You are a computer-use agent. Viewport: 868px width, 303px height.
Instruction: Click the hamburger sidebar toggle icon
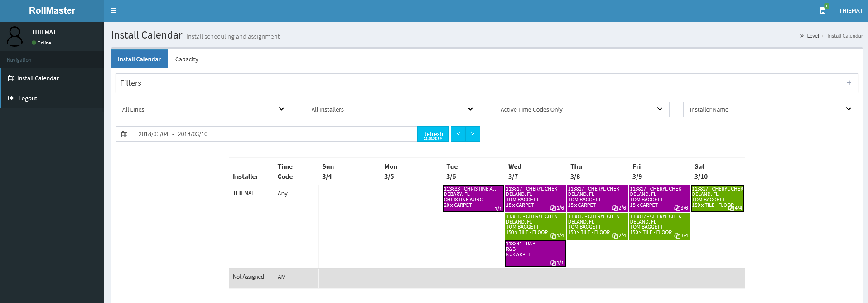coord(114,10)
